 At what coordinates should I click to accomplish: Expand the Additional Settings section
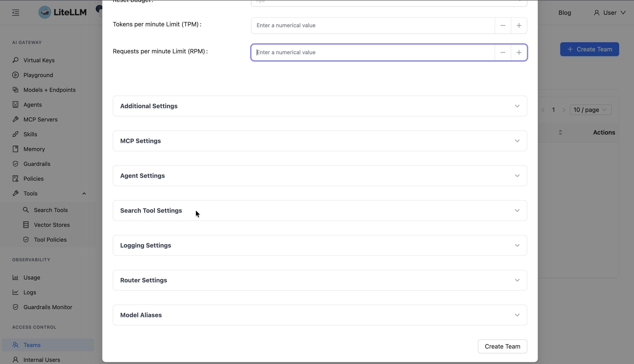pos(320,106)
